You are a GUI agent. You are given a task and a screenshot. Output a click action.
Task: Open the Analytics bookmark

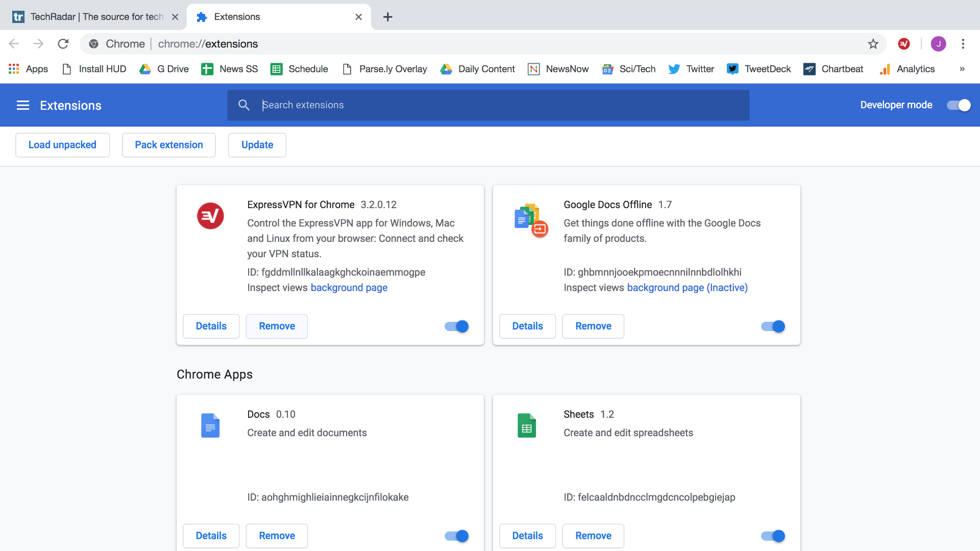click(907, 69)
